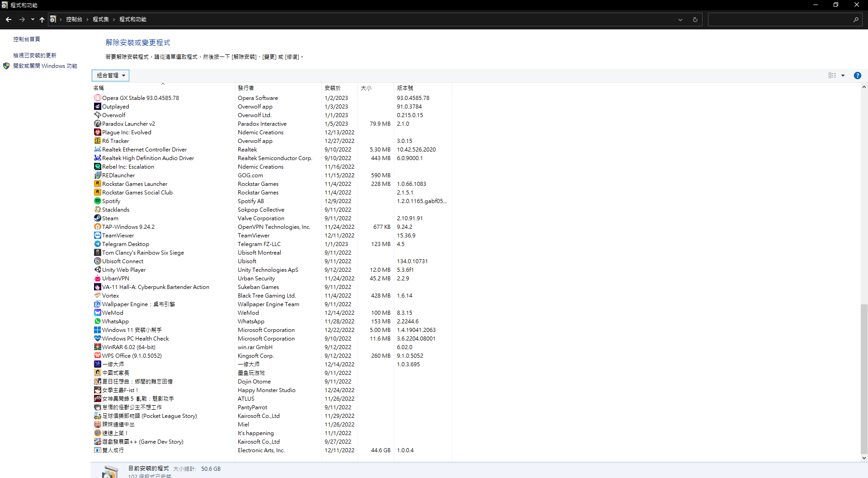Image resolution: width=868 pixels, height=478 pixels.
Task: Select Tom Clancy's Rainbow Six Siege
Action: pos(272,253)
